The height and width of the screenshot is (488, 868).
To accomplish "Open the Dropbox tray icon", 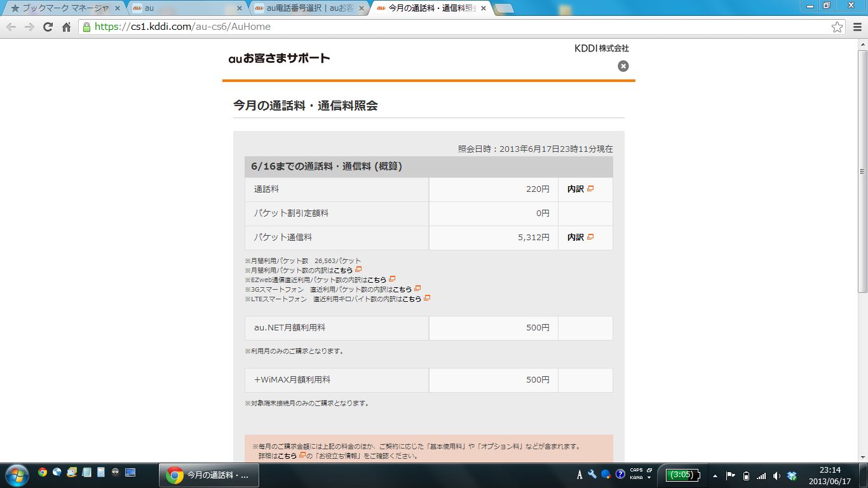I will [792, 475].
